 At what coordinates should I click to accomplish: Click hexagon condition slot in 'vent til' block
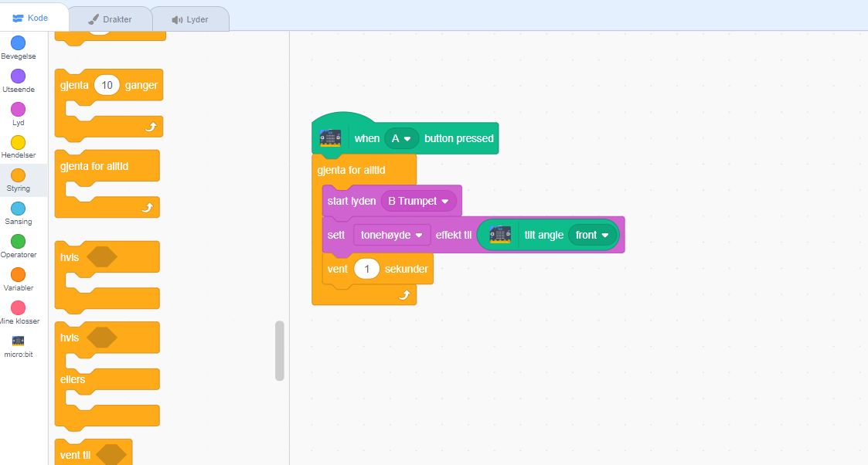click(x=111, y=454)
